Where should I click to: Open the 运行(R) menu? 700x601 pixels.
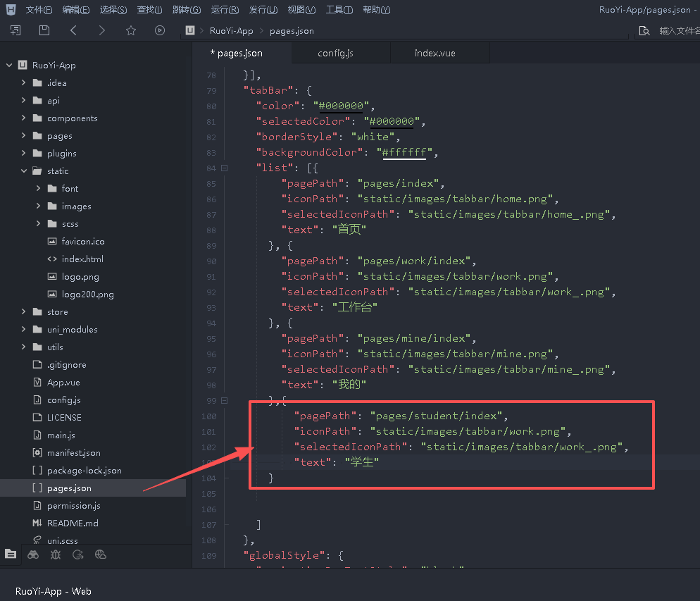pyautogui.click(x=225, y=10)
